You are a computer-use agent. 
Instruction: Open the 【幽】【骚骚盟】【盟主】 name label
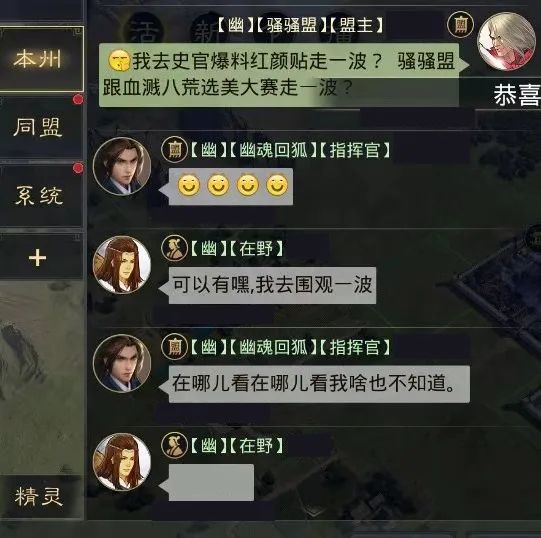click(298, 25)
